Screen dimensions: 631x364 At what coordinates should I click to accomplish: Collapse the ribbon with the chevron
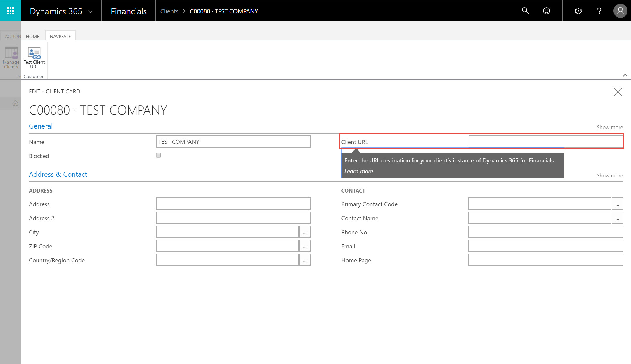coord(625,75)
